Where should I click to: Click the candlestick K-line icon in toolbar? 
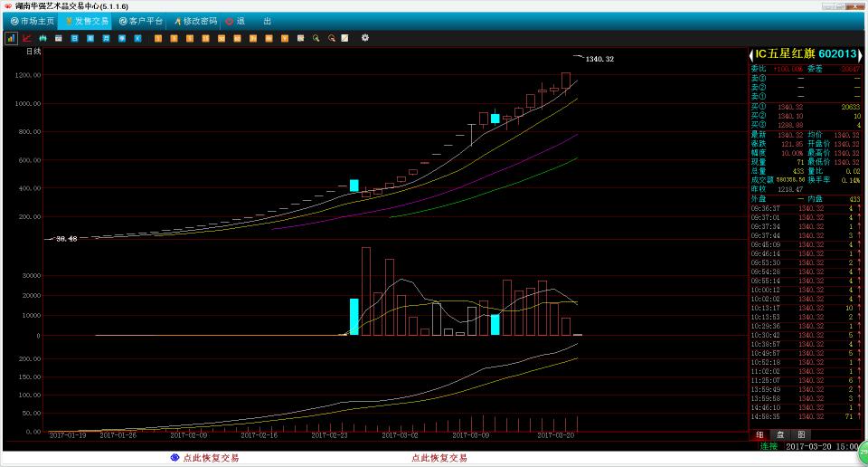(42, 38)
